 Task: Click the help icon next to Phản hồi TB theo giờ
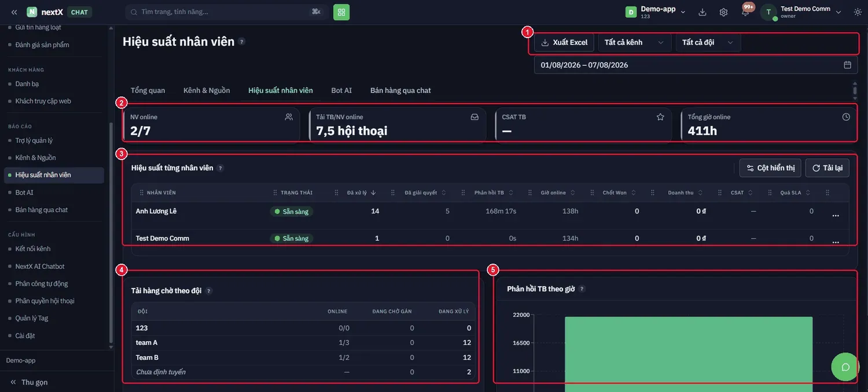(x=582, y=289)
